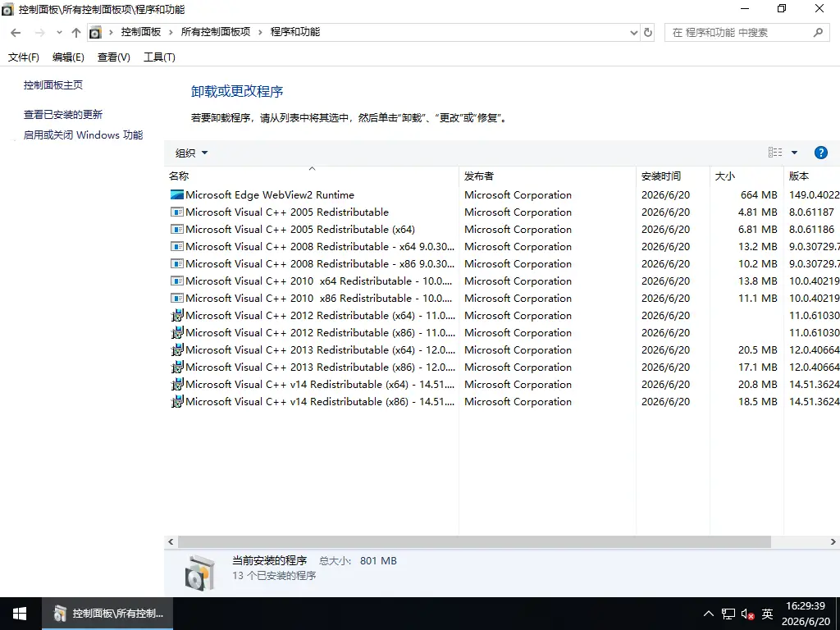Click the Visual C++ 2008 x86 entry icon
Image resolution: width=840 pixels, height=630 pixels.
pos(177,263)
